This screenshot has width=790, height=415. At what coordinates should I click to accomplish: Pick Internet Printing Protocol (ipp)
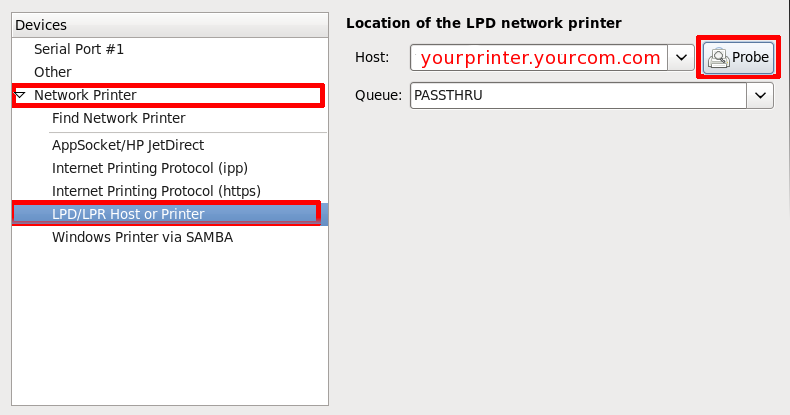[x=150, y=168]
